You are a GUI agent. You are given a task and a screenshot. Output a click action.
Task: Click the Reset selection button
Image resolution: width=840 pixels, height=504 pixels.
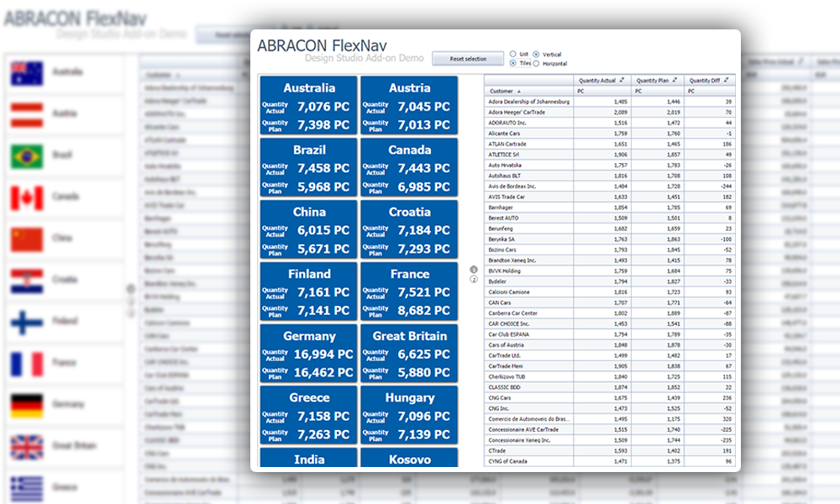pos(468,59)
